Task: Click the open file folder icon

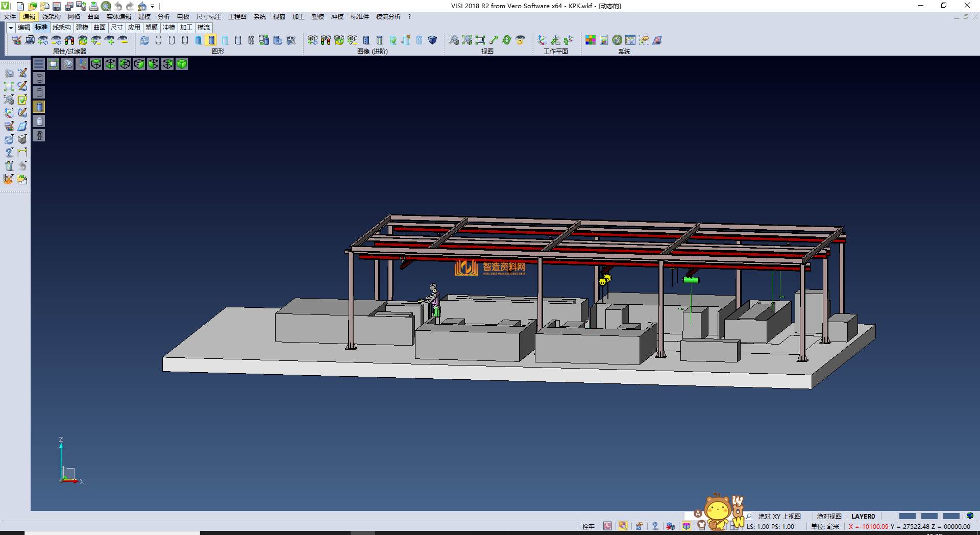Action: click(32, 6)
